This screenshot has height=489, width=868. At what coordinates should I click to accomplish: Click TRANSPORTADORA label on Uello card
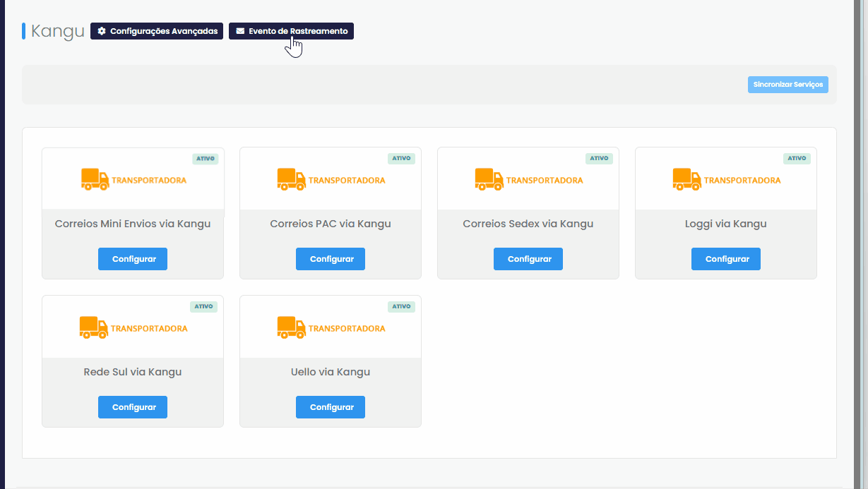(x=347, y=329)
